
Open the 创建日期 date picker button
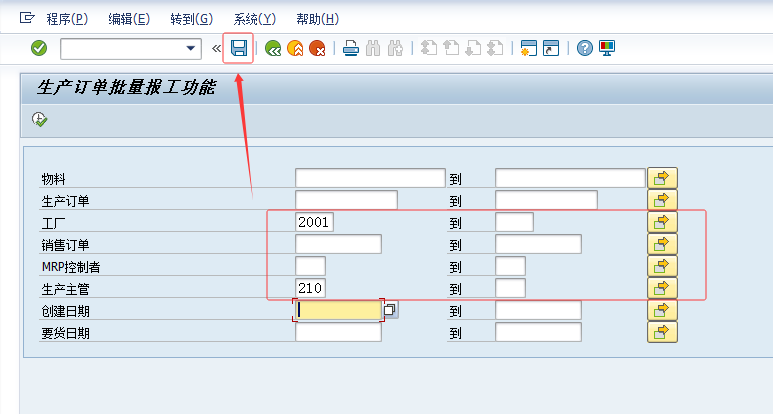[x=390, y=310]
